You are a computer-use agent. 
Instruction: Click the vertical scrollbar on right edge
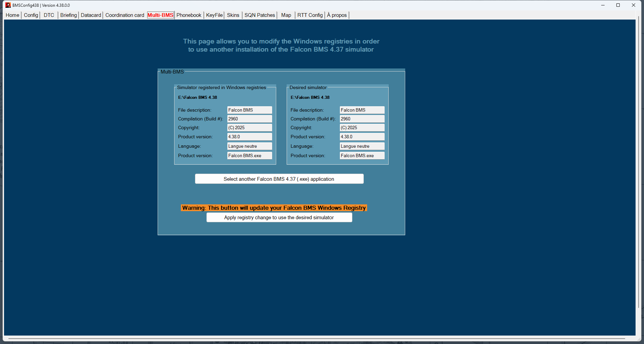tap(638, 162)
